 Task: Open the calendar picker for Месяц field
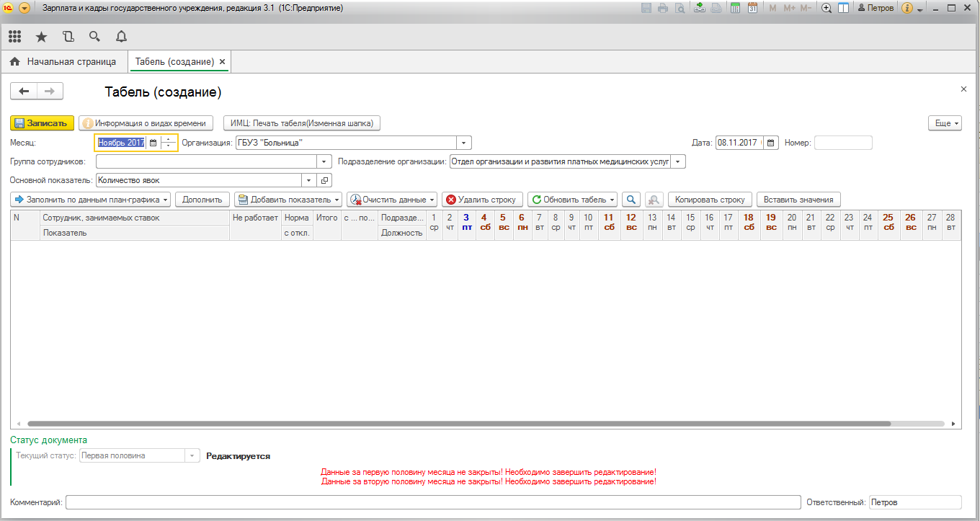coord(153,143)
